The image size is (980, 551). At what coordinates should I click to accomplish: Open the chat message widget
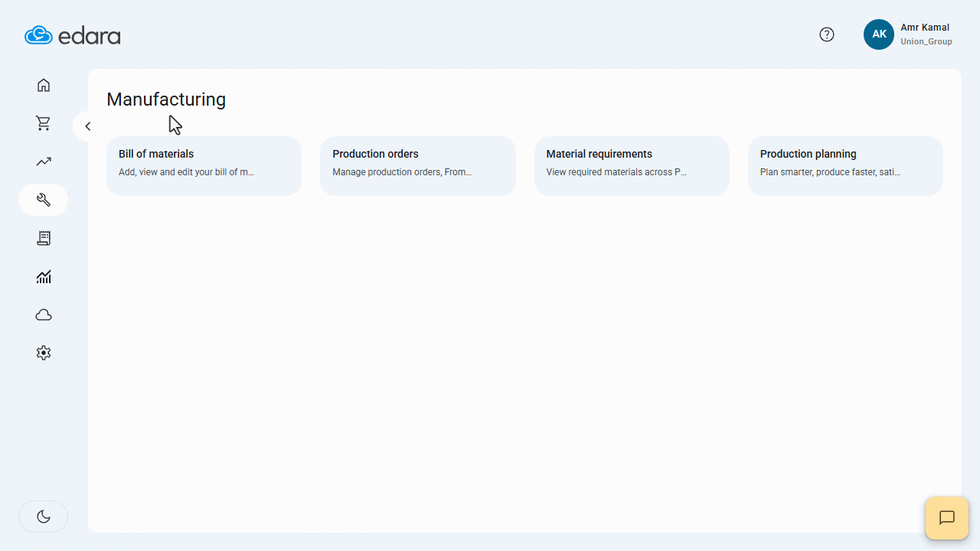pos(947,518)
